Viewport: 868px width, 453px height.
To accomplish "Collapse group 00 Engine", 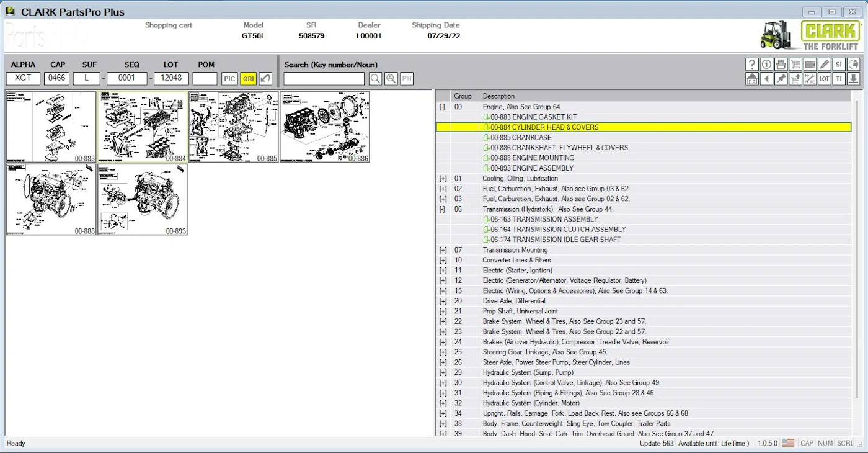I will tap(442, 107).
